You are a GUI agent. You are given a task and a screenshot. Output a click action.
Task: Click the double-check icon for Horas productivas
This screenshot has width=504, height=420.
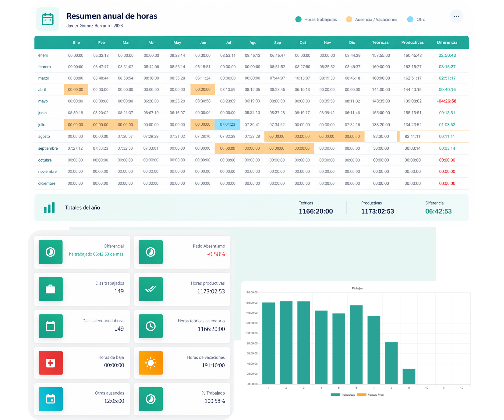(151, 289)
